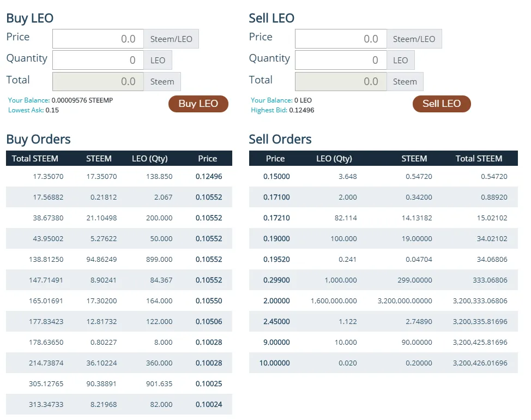Screen dimensions: 531x420
Task: Select buy order price 0.10550
Action: tap(209, 301)
